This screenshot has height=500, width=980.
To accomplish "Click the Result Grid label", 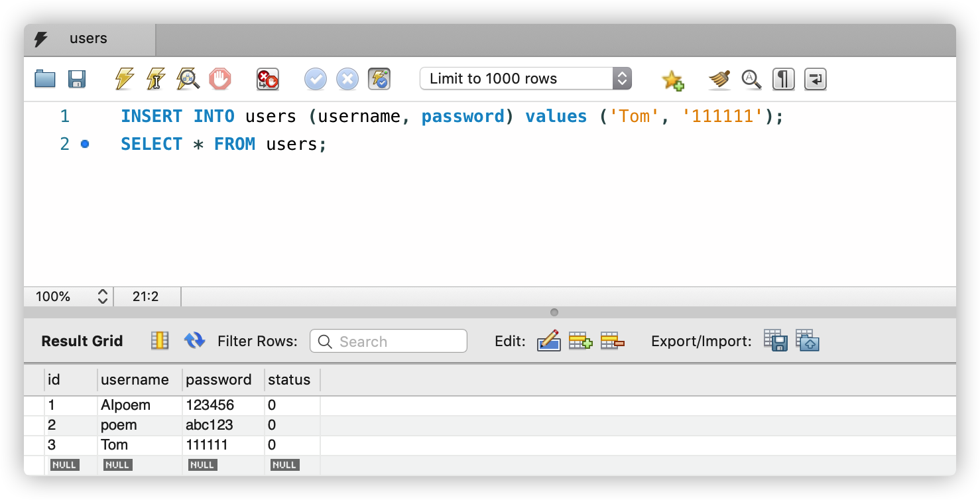I will tap(82, 342).
